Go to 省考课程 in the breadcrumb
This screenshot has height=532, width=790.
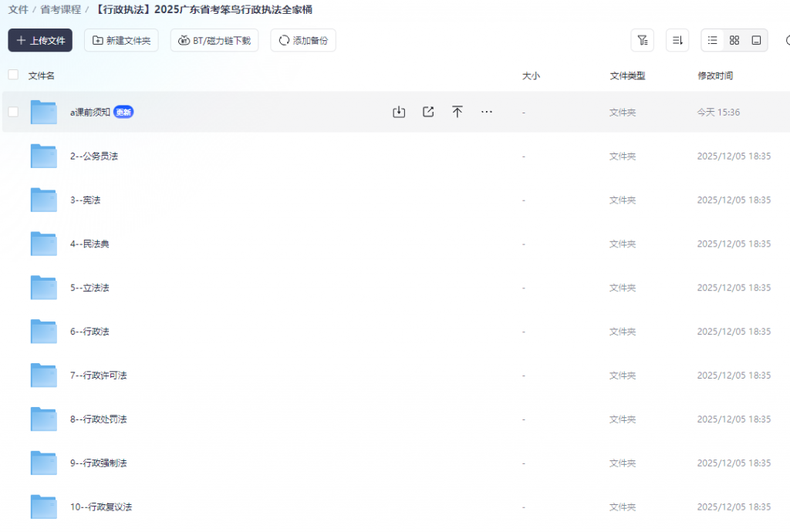click(x=60, y=10)
